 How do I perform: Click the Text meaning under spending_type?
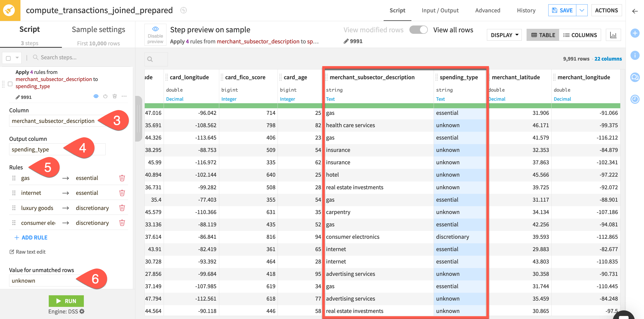click(x=440, y=99)
